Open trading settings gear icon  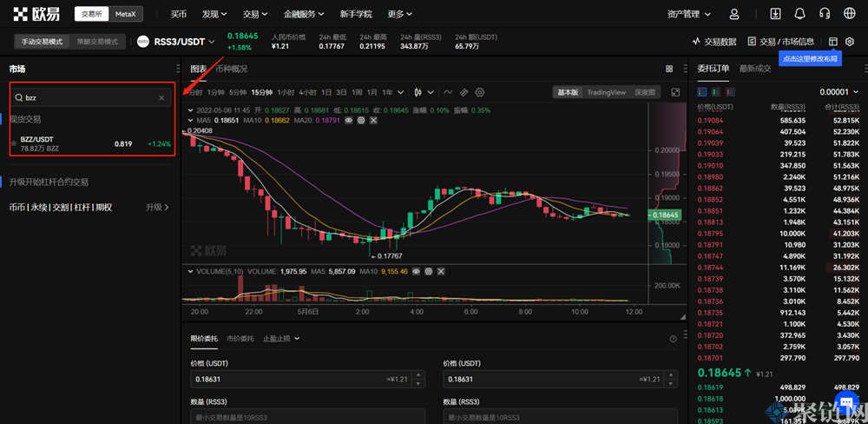[x=851, y=42]
